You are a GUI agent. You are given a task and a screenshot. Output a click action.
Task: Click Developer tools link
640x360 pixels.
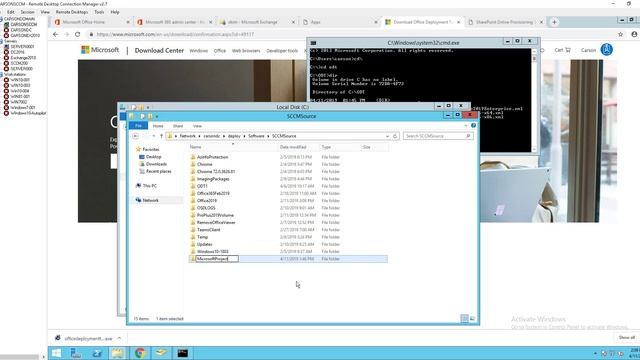click(282, 51)
